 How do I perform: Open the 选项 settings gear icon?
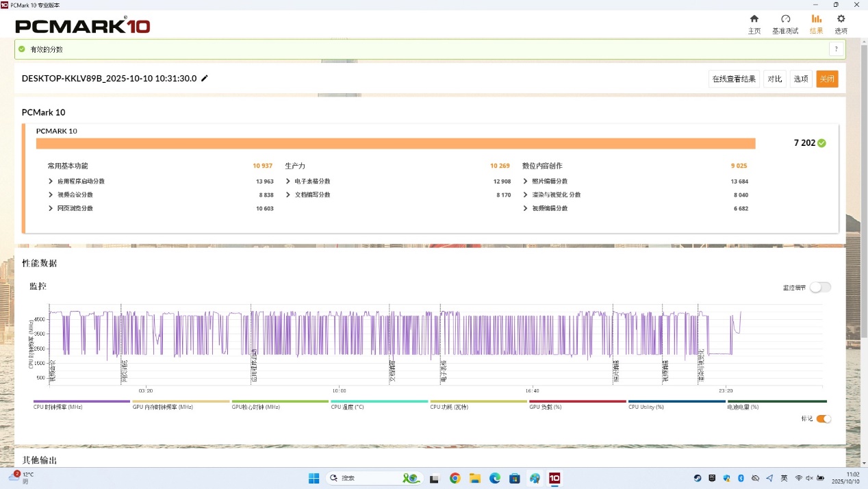point(841,19)
